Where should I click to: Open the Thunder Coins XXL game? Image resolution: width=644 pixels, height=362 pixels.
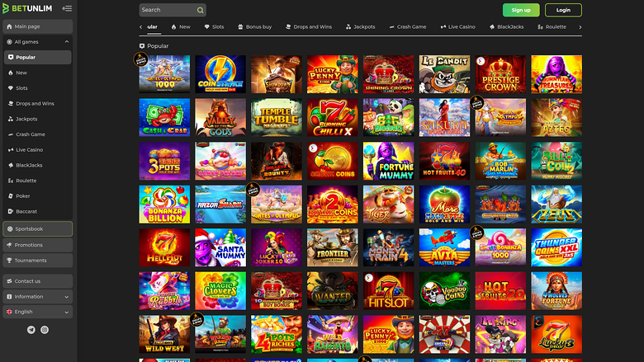pyautogui.click(x=556, y=247)
